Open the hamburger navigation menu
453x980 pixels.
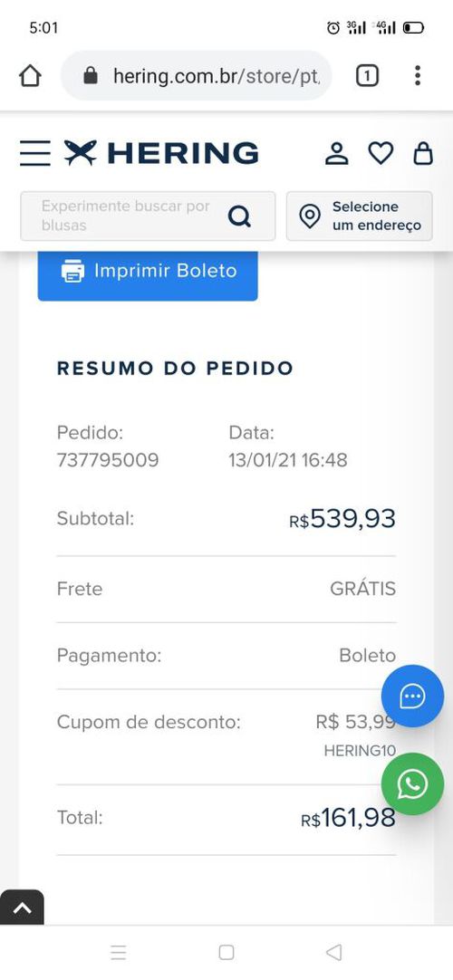35,153
